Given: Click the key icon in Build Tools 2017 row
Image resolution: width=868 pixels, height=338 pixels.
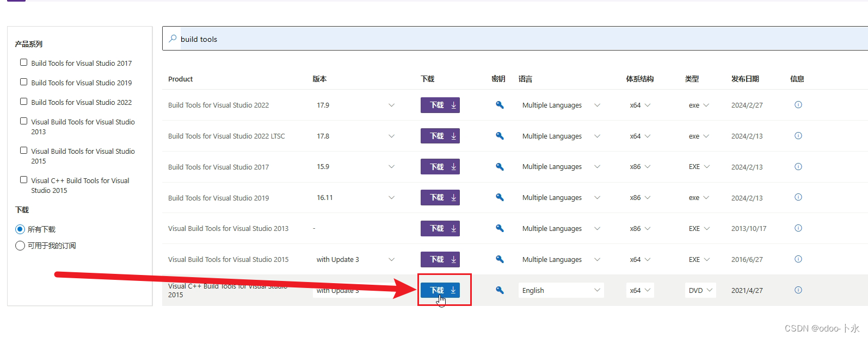Looking at the screenshot, I should click(500, 167).
